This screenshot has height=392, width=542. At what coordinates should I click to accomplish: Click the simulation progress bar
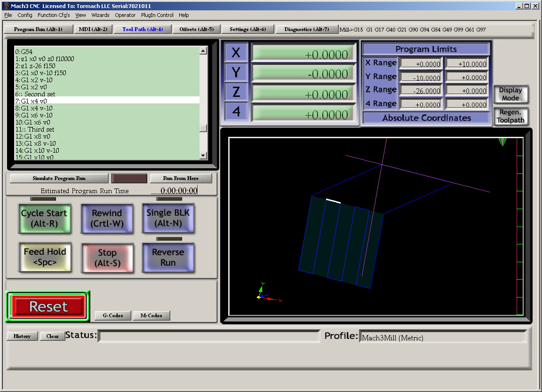(129, 178)
